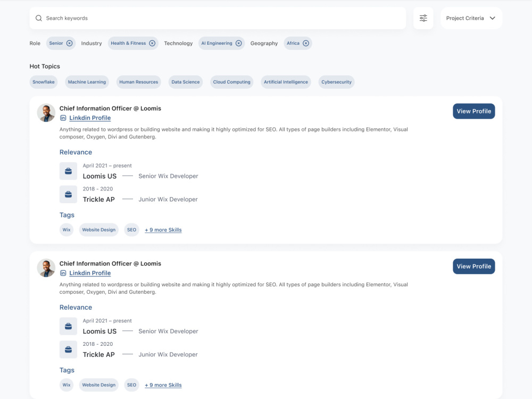Screen dimensions: 532x399
Task: Click the Wix tag in second card
Action: tap(66, 385)
